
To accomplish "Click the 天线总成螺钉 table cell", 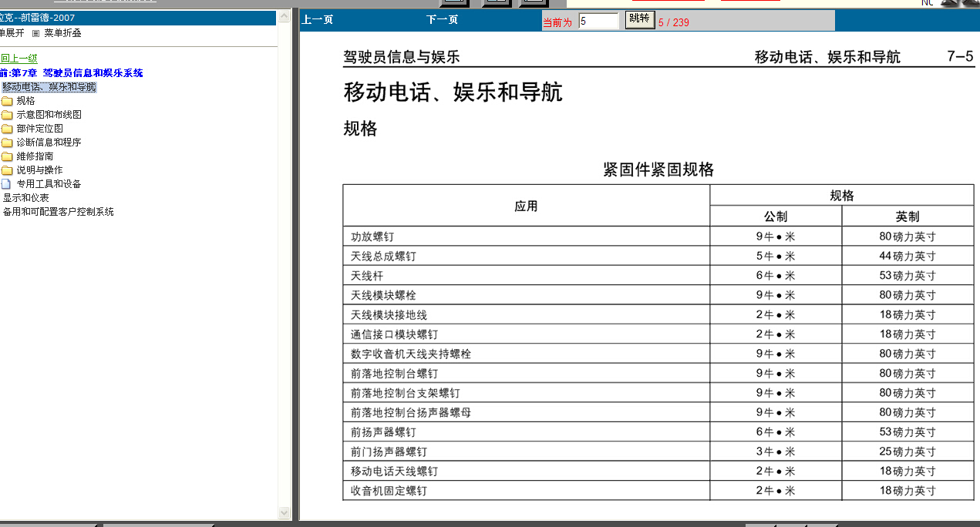I will click(x=527, y=256).
